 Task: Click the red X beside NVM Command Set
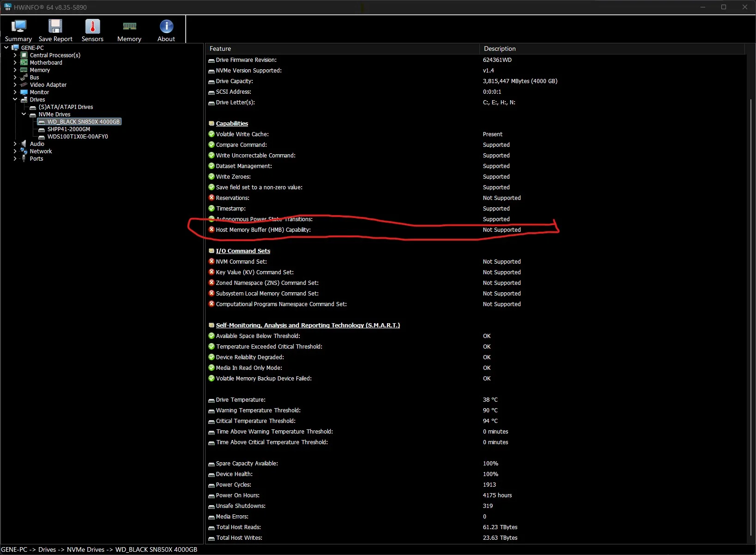(212, 261)
